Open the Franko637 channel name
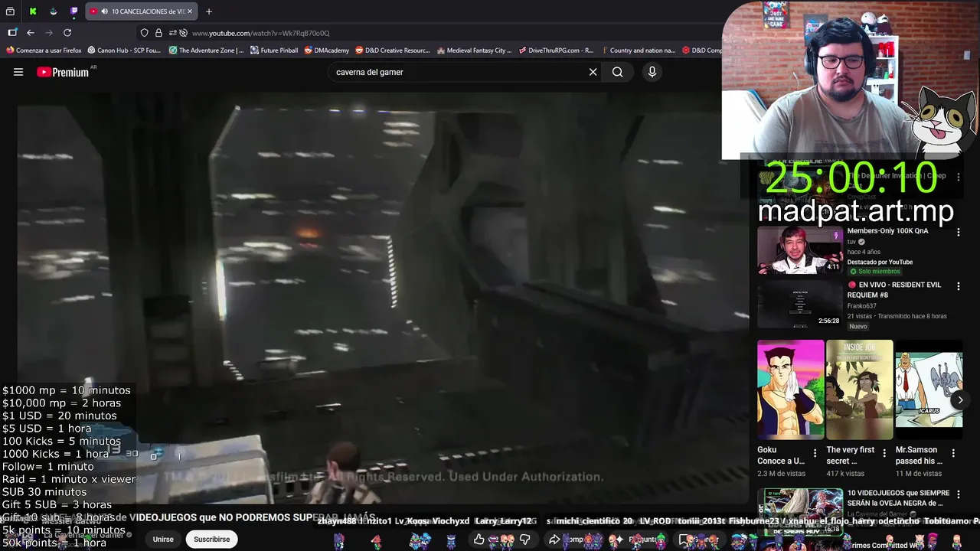This screenshot has width=980, height=551. pos(862,306)
